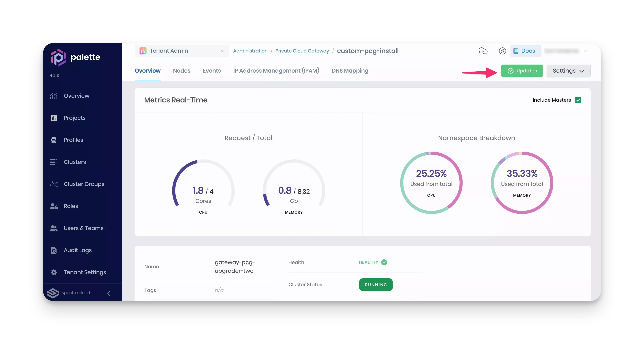This screenshot has width=644, height=344.
Task: Open Cluster Groups node icon
Action: [x=54, y=184]
